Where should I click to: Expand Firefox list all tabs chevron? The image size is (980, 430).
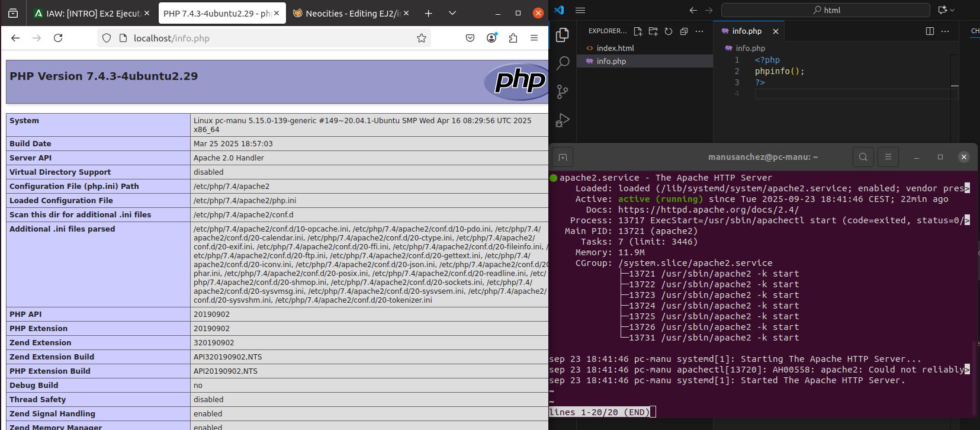pyautogui.click(x=452, y=13)
